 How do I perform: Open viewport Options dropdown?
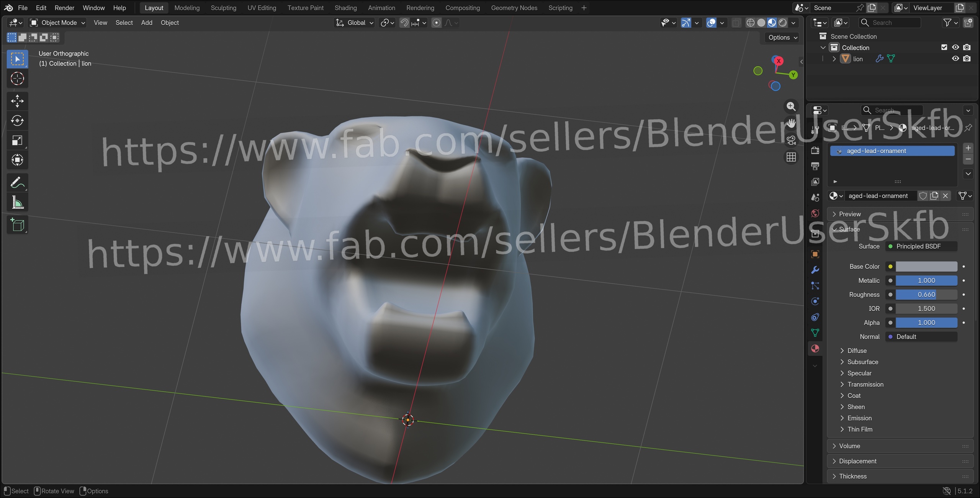[782, 37]
